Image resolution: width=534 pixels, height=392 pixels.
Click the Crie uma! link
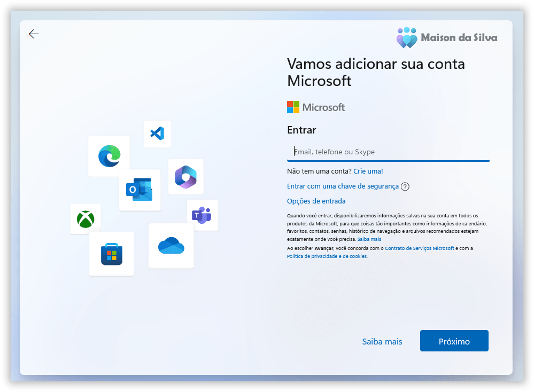pos(368,171)
